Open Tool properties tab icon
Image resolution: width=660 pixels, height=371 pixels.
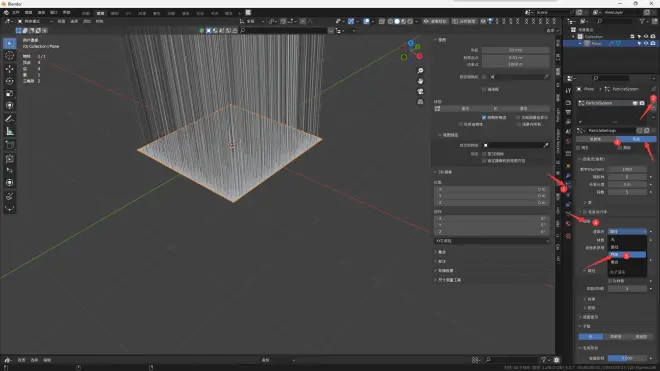coord(568,90)
